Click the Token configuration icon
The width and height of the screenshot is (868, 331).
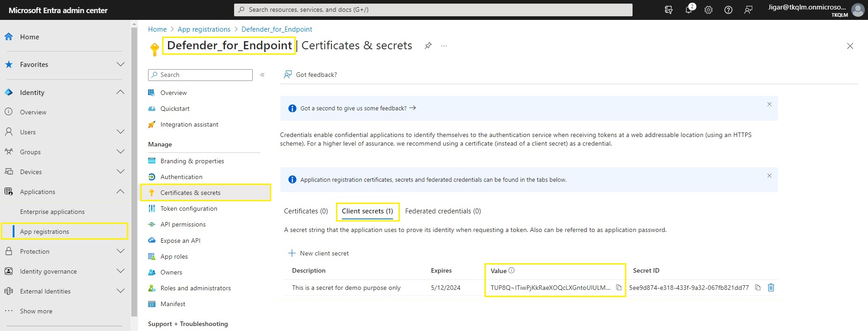pos(152,208)
